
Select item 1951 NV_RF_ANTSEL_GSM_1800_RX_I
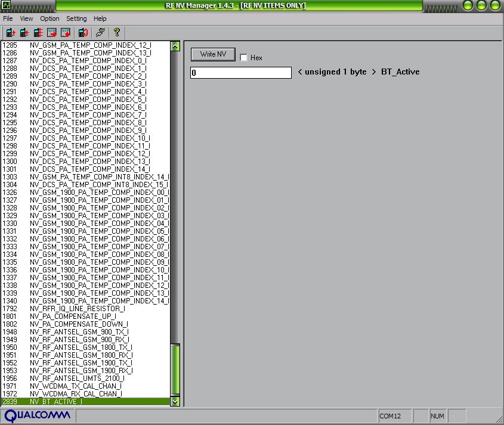85,355
